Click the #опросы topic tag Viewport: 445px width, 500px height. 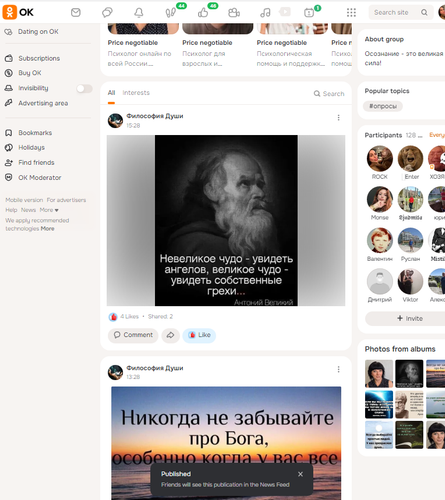383,106
